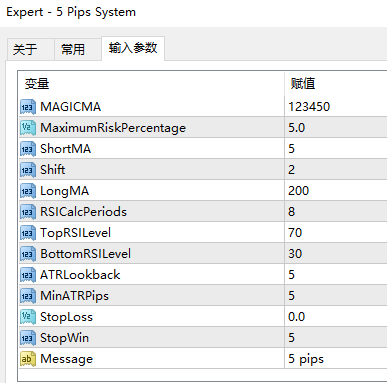Screen dimensions: 387x383
Task: Select the MaximumRiskPercentage variable name
Action: (x=113, y=128)
